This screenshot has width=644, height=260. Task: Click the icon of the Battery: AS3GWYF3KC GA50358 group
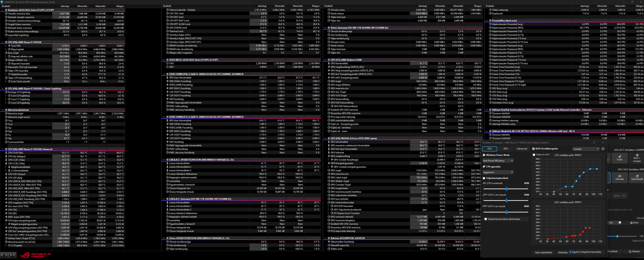pos(329,238)
